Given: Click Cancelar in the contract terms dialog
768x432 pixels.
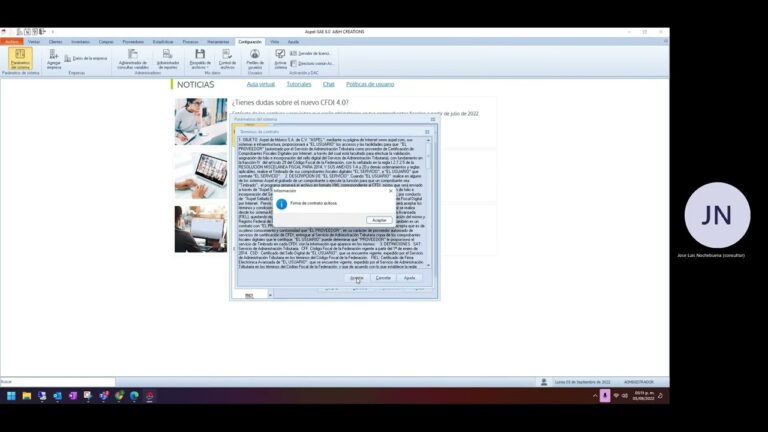Looking at the screenshot, I should pyautogui.click(x=383, y=278).
